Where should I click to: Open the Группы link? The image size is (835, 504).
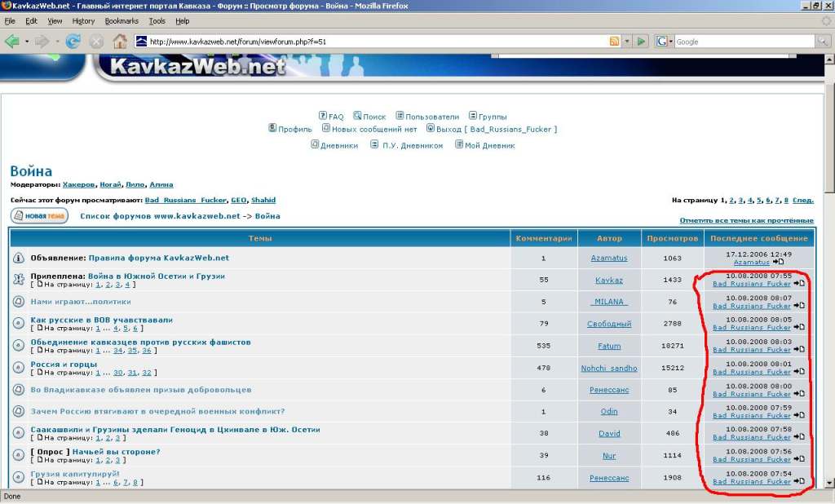(x=493, y=116)
